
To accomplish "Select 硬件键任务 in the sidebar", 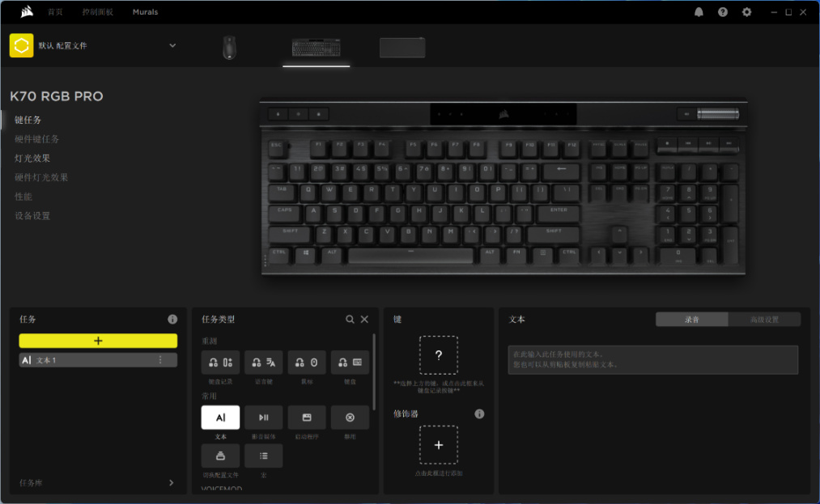I will (x=37, y=139).
